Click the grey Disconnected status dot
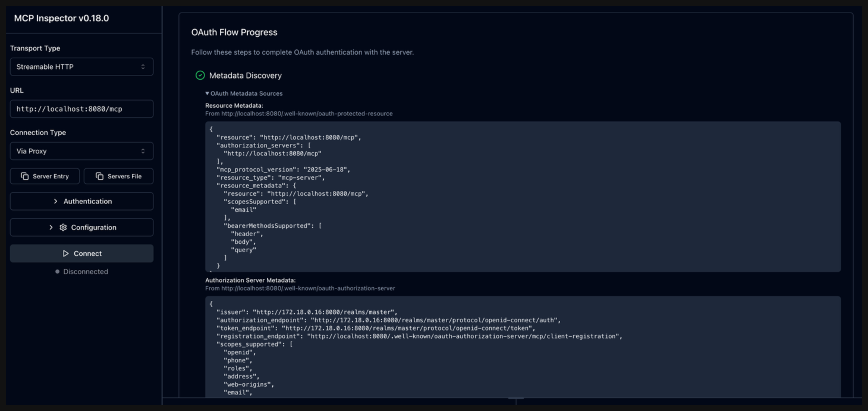Screen dimensions: 868x411 tap(57, 272)
